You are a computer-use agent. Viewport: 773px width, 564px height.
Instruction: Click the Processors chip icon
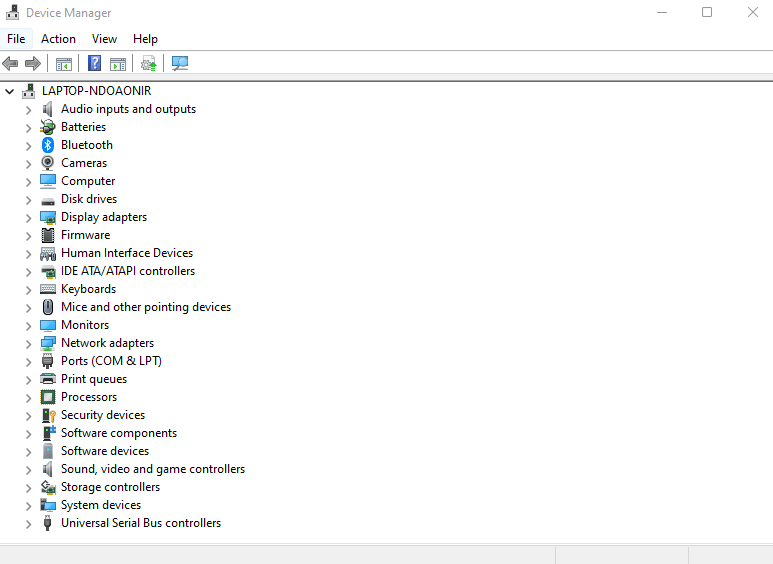click(x=48, y=397)
